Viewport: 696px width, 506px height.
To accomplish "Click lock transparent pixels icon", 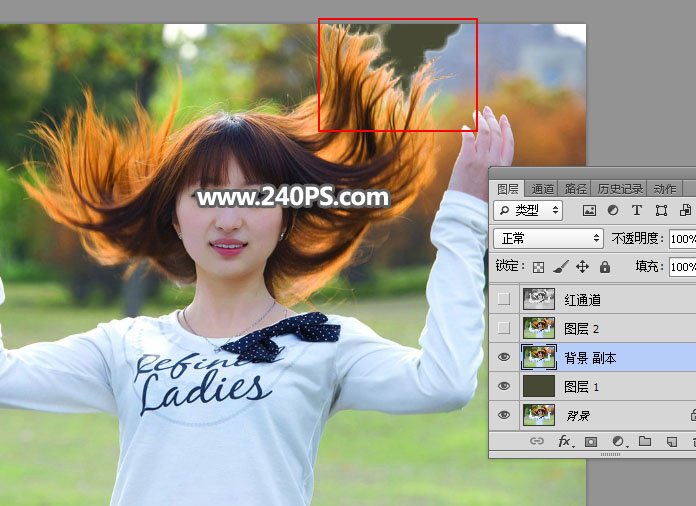I will coord(538,267).
